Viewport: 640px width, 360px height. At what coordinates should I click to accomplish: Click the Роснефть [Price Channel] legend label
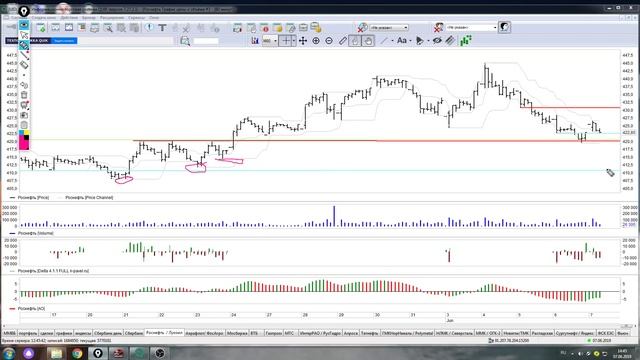(89, 198)
